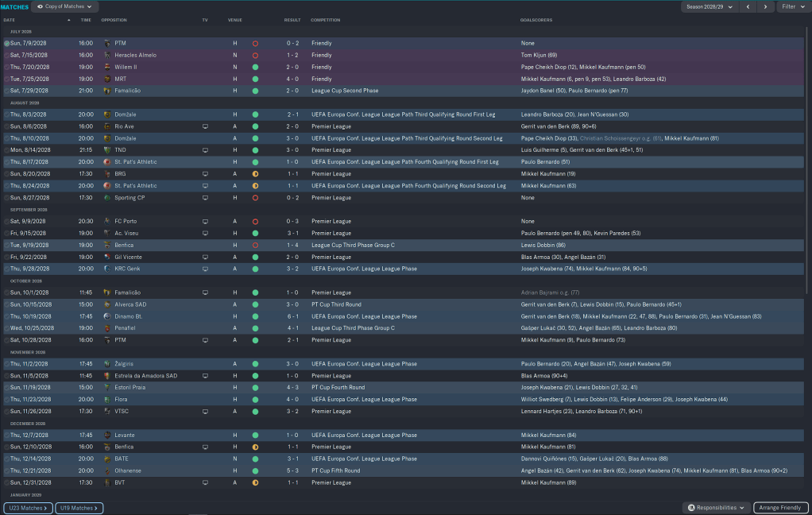Click the Famalicão club badge on 7/29/2028
This screenshot has height=515, width=812.
[x=107, y=91]
